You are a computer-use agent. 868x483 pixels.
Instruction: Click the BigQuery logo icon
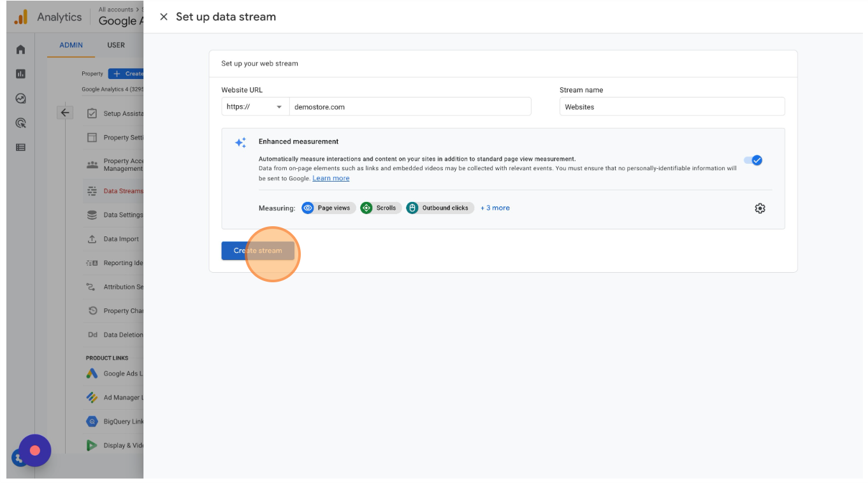[92, 421]
